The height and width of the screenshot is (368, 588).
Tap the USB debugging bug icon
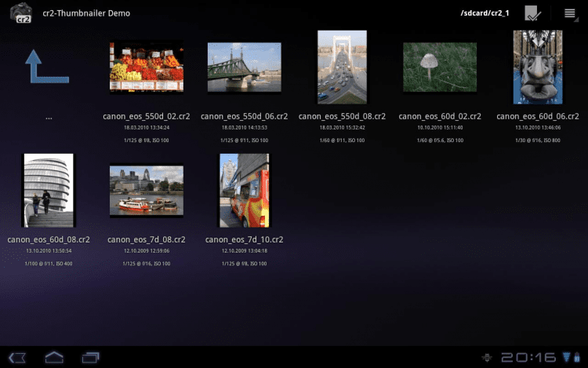487,358
